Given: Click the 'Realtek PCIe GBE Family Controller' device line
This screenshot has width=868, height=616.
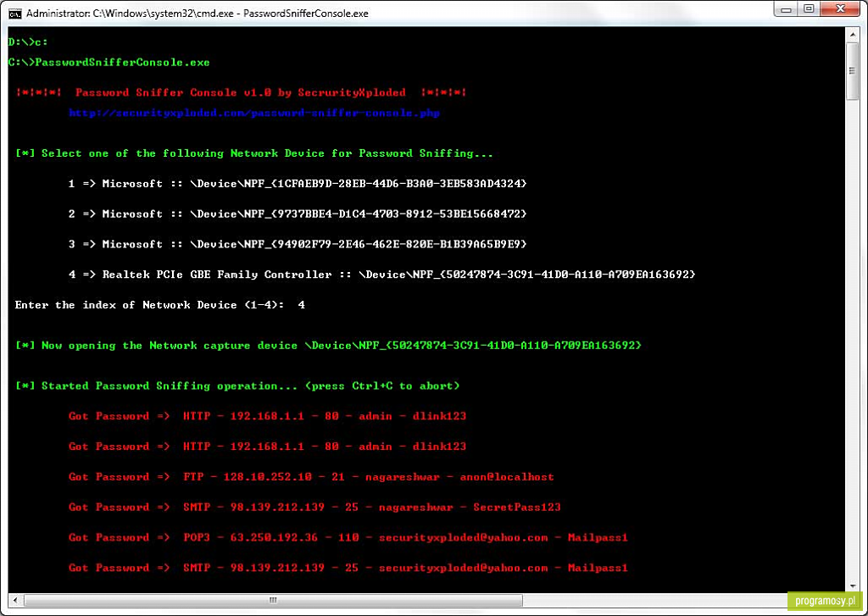Looking at the screenshot, I should (382, 275).
